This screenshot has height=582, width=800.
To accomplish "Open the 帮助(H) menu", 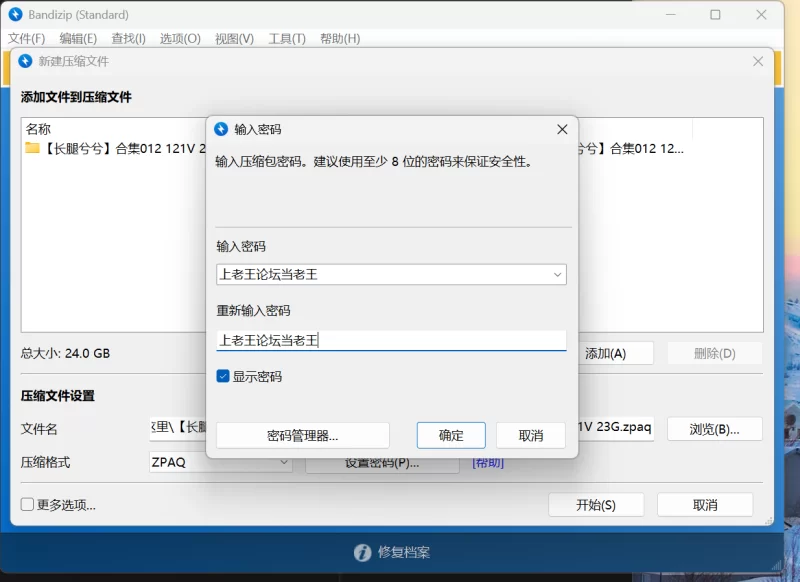I will click(340, 39).
